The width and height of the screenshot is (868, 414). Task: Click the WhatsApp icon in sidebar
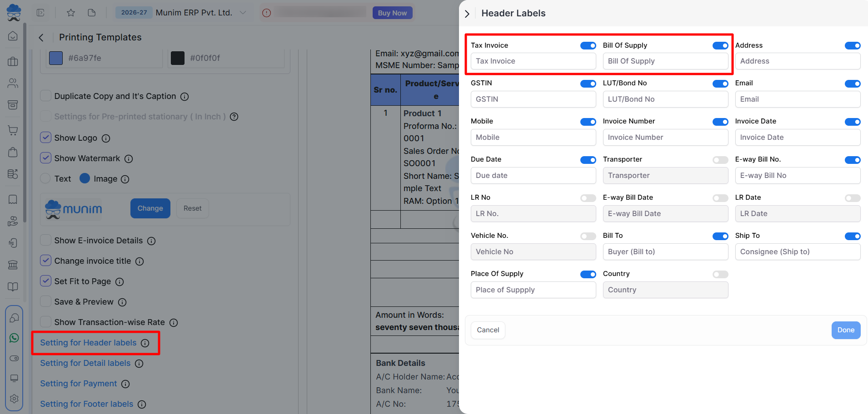14,338
